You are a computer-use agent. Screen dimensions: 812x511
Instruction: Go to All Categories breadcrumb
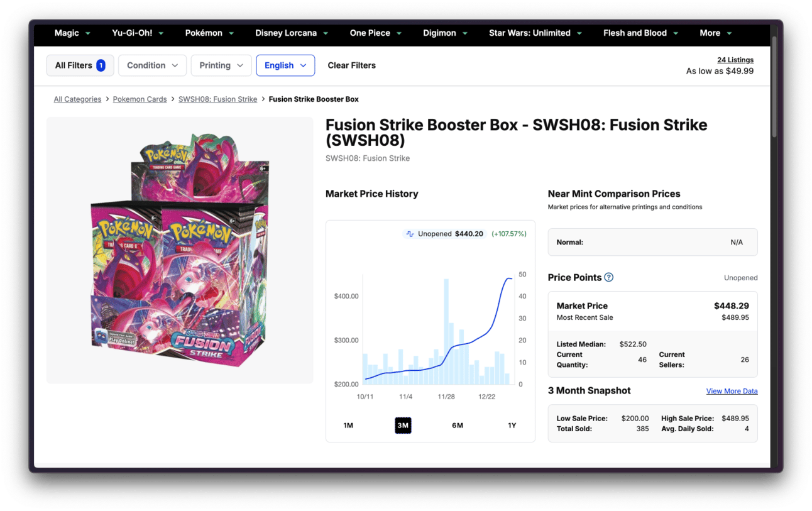[77, 99]
